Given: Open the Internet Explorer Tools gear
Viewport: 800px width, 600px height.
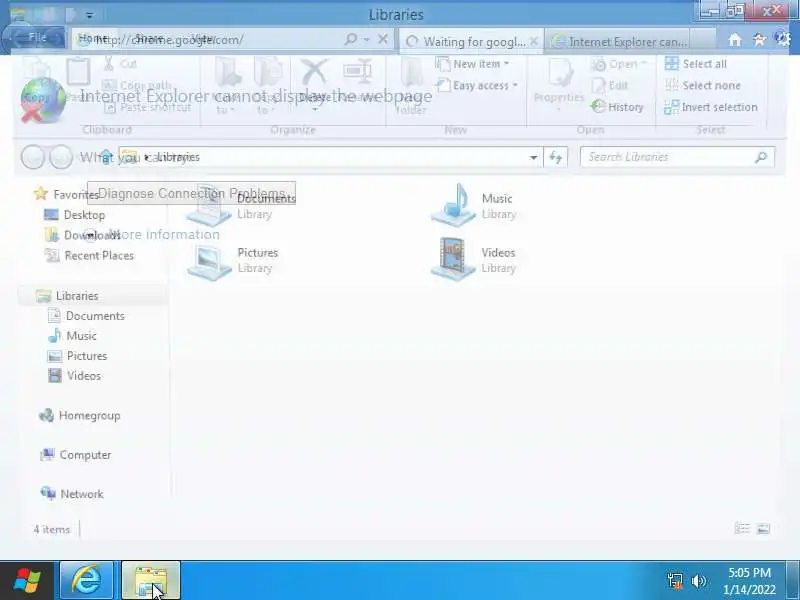Looking at the screenshot, I should (783, 39).
